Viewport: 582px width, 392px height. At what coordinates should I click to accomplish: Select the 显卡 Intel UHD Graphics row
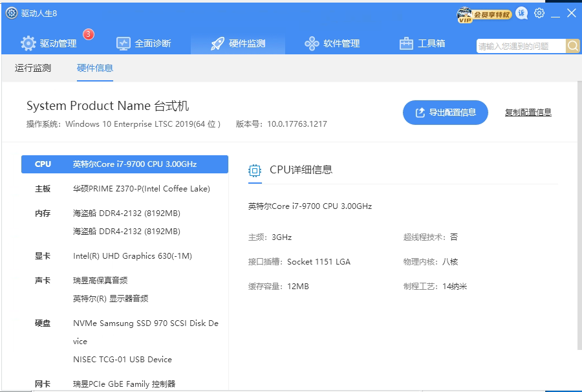pyautogui.click(x=125, y=256)
